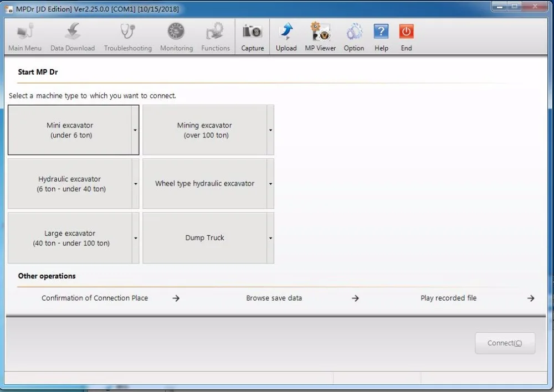Open Play recorded file

coord(448,298)
